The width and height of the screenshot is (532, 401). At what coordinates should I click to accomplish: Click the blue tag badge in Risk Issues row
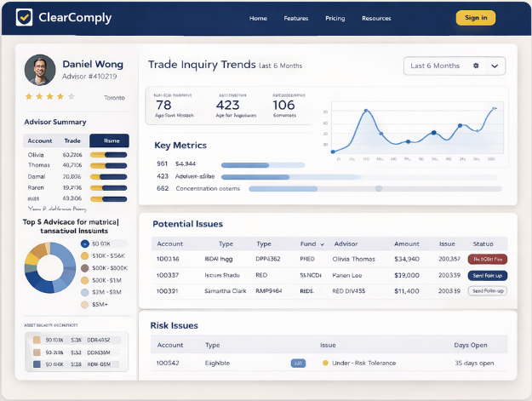pos(298,363)
